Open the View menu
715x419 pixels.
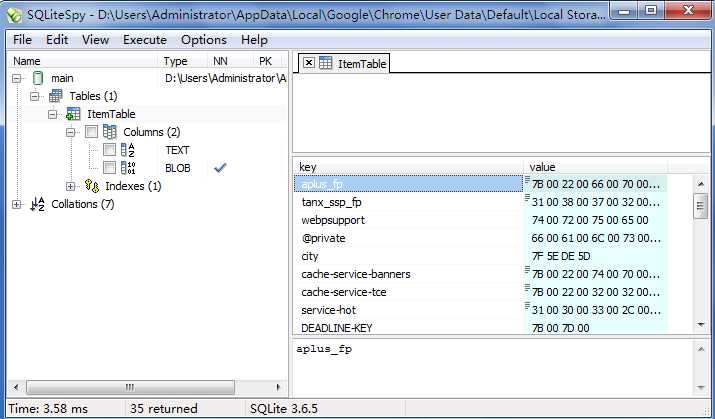coord(95,40)
